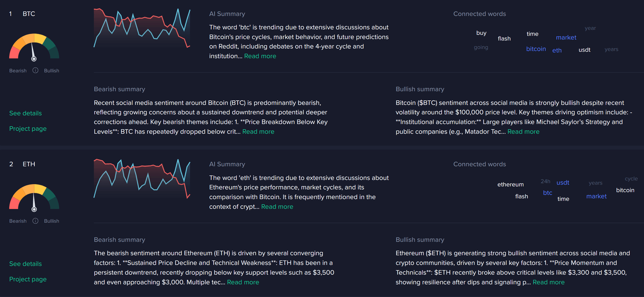Screen dimensions: 644x297
Task: Open the BTC trend sparkline chart
Action: tap(142, 28)
